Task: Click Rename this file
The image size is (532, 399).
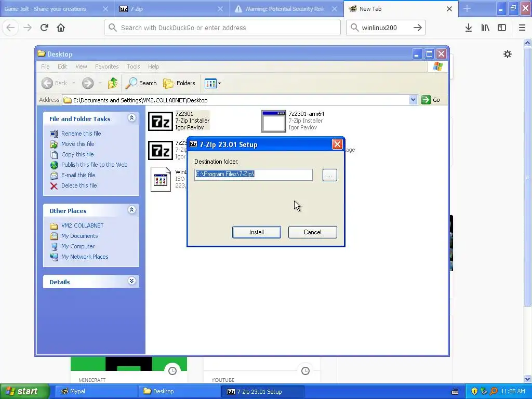Action: click(x=81, y=134)
